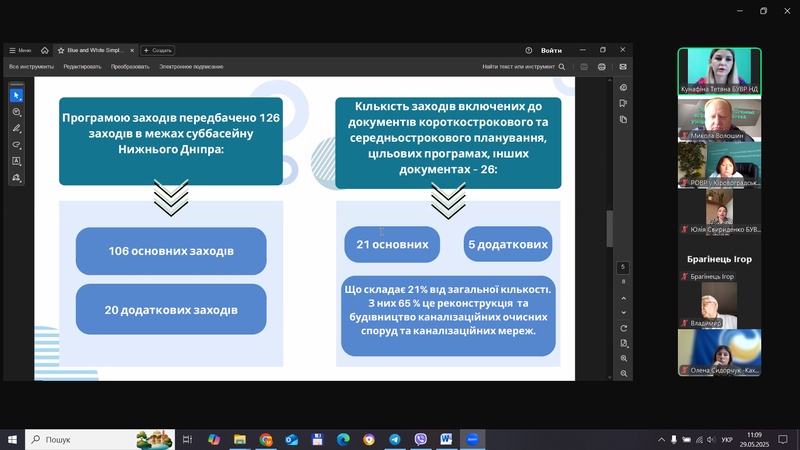
Task: Select the highlighter pen tool
Action: 16,128
